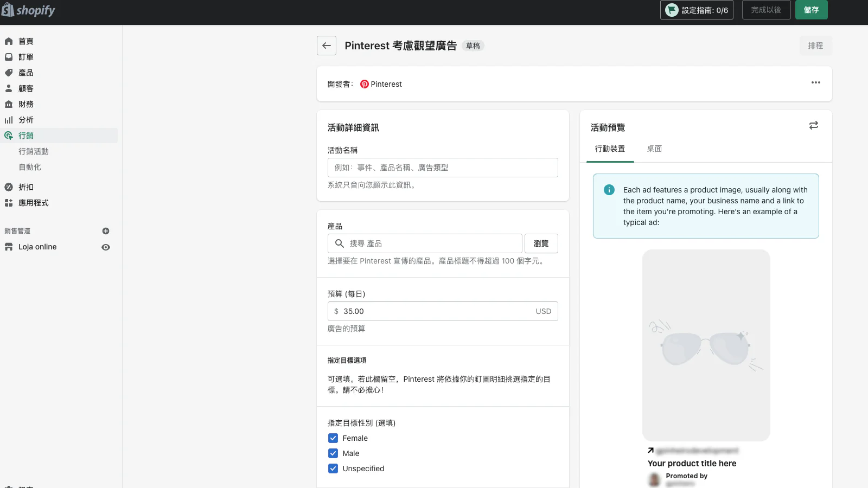Click the 指定目標選項 heading
868x488 pixels.
coord(347,361)
